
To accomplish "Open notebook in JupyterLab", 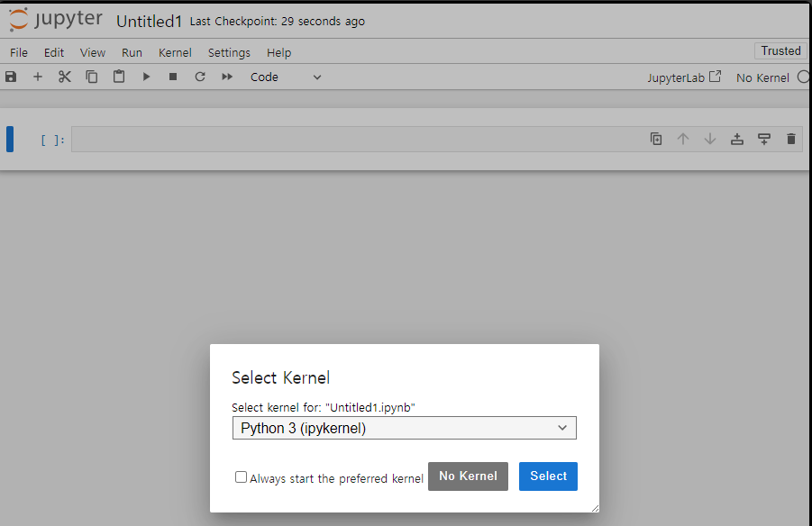I will point(683,77).
